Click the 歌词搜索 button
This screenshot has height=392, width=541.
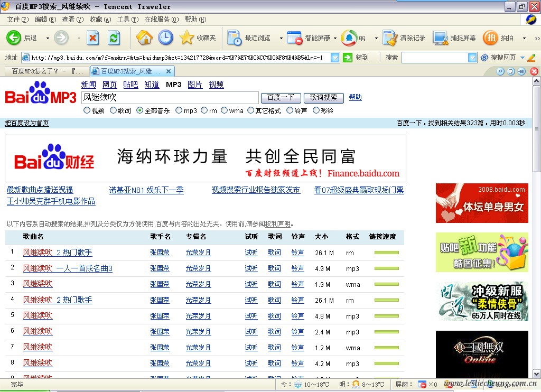coord(324,98)
